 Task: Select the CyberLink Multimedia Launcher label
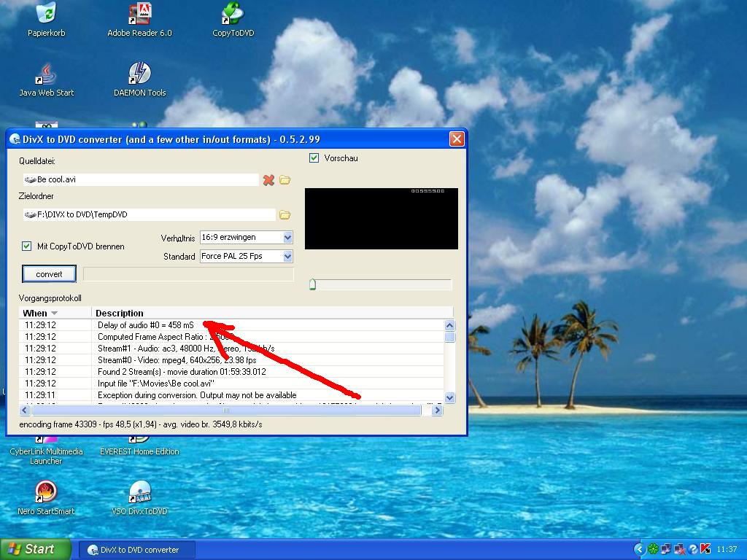[x=46, y=456]
